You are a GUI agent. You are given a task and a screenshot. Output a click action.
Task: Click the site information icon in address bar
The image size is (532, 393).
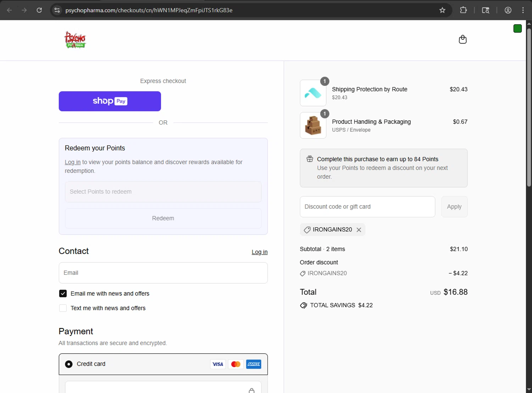[57, 10]
